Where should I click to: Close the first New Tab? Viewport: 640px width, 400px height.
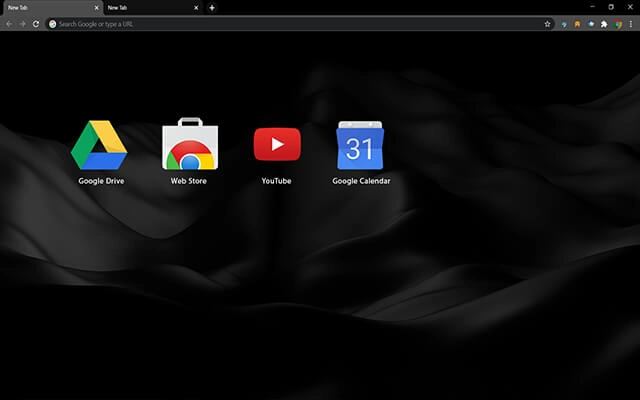(96, 8)
